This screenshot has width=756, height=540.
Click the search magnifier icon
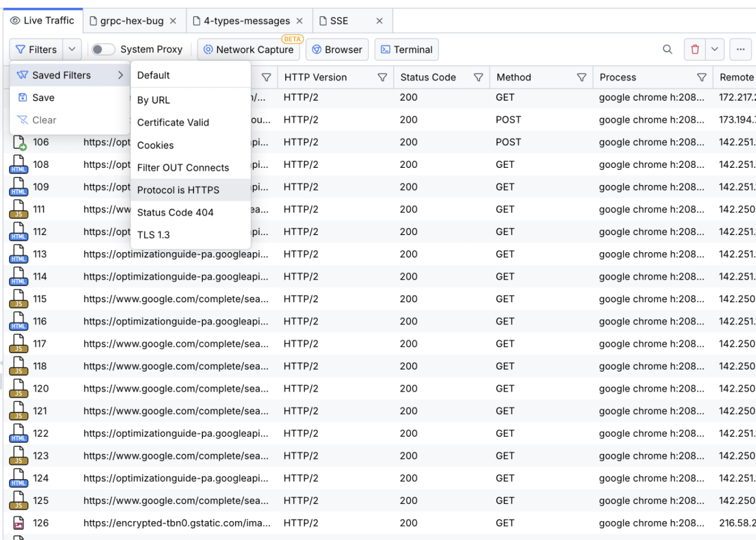pos(667,50)
